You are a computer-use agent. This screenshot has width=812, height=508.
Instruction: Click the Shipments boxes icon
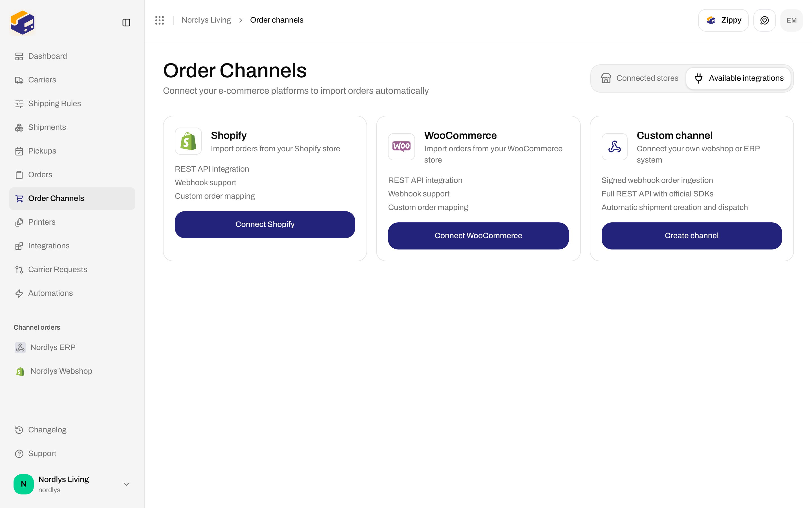pyautogui.click(x=19, y=127)
